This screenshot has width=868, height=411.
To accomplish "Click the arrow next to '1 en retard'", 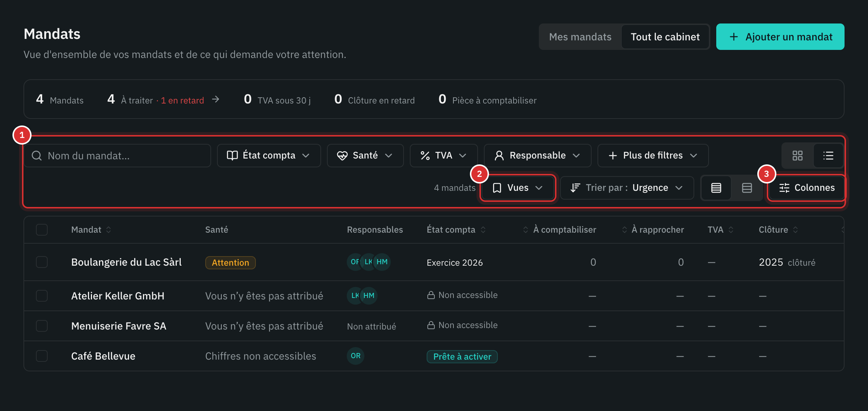I will (x=216, y=99).
